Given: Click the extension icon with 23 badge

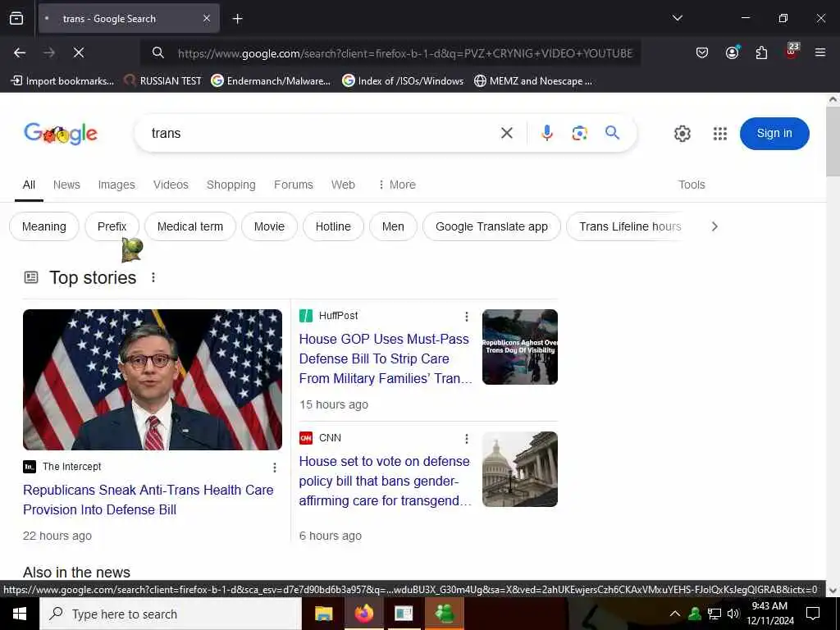Looking at the screenshot, I should (792, 51).
